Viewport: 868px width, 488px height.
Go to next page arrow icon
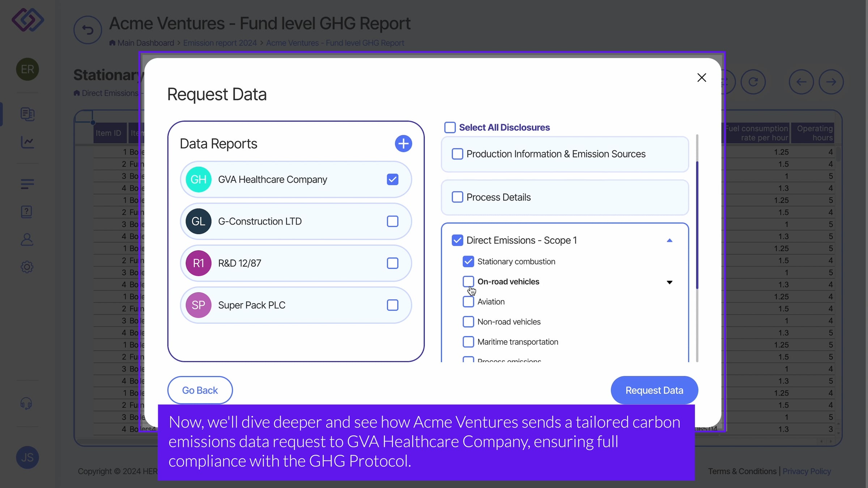tap(831, 82)
